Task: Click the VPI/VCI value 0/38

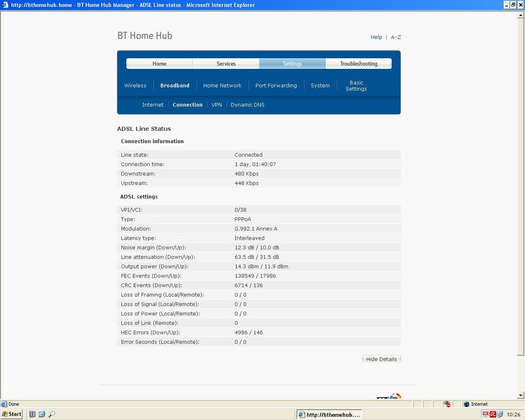Action: pyautogui.click(x=240, y=210)
